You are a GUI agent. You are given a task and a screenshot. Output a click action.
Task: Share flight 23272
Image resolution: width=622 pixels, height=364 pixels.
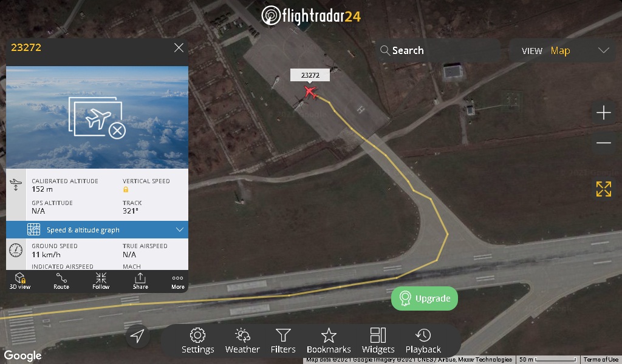pos(140,281)
